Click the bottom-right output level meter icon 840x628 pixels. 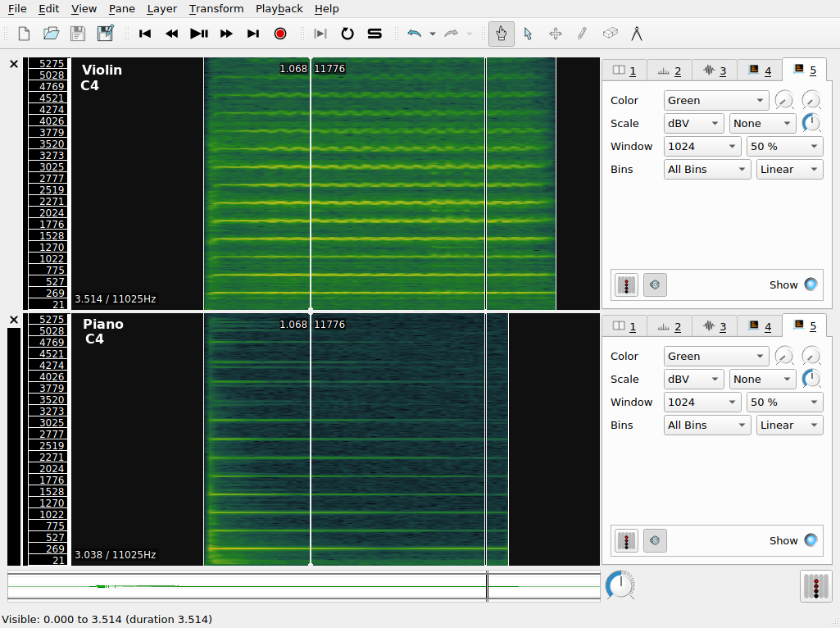click(x=816, y=586)
